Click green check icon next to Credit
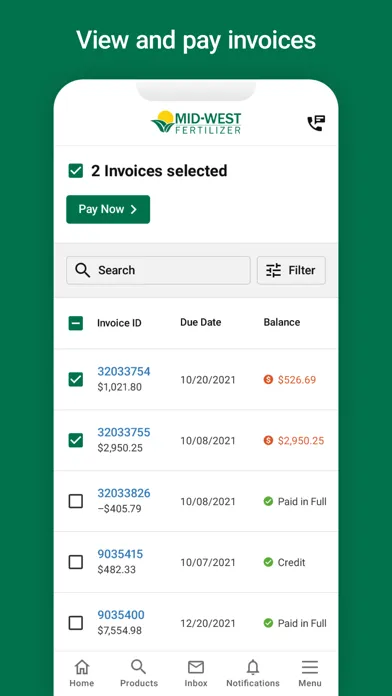The image size is (392, 696). coord(268,562)
